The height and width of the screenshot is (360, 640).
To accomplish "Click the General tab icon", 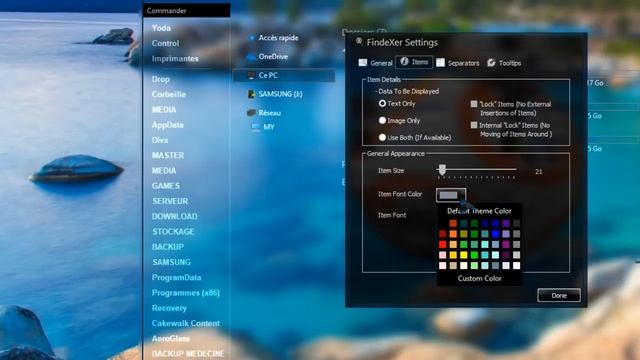I will point(363,62).
